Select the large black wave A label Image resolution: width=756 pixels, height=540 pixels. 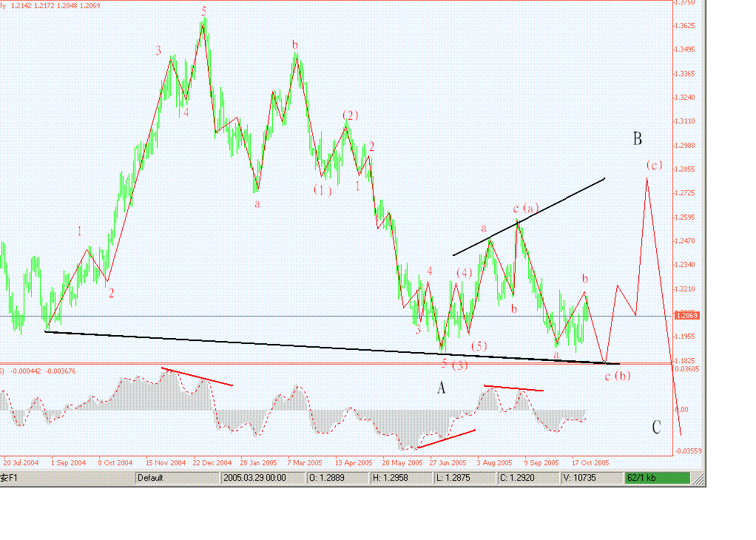click(x=441, y=388)
